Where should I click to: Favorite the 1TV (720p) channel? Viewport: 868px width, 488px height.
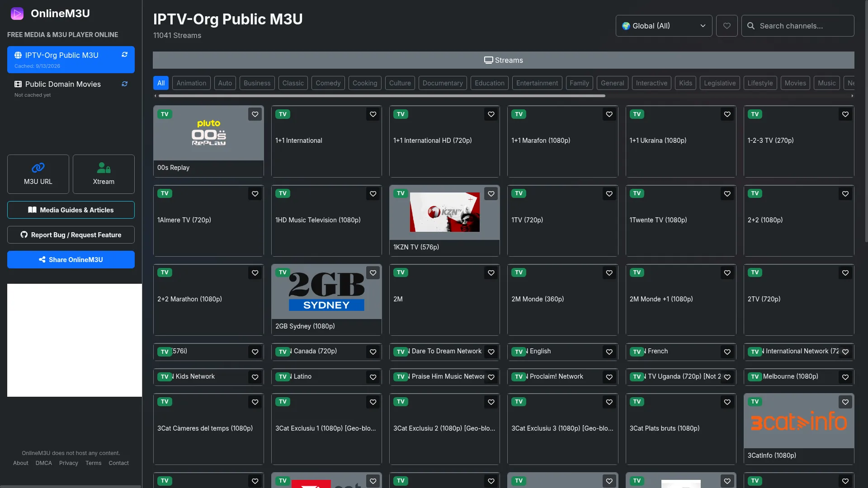click(609, 194)
